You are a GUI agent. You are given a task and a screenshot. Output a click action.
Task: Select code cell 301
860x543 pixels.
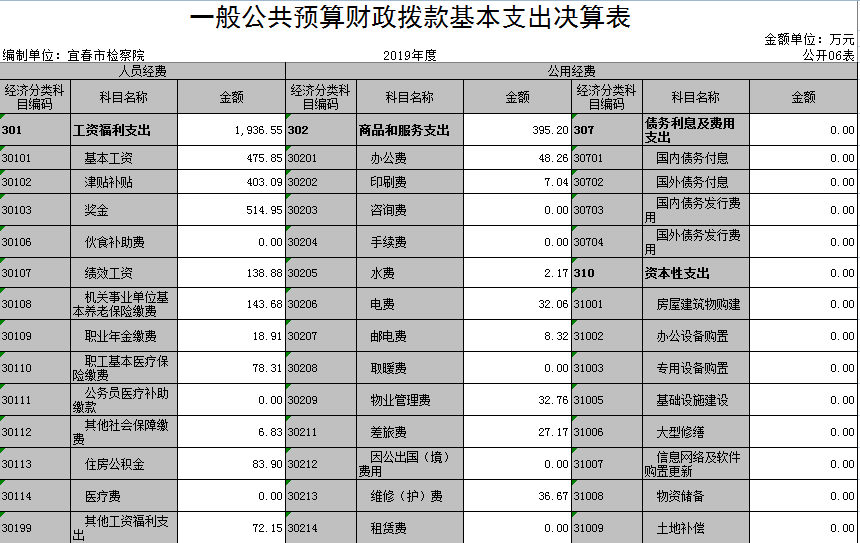35,130
